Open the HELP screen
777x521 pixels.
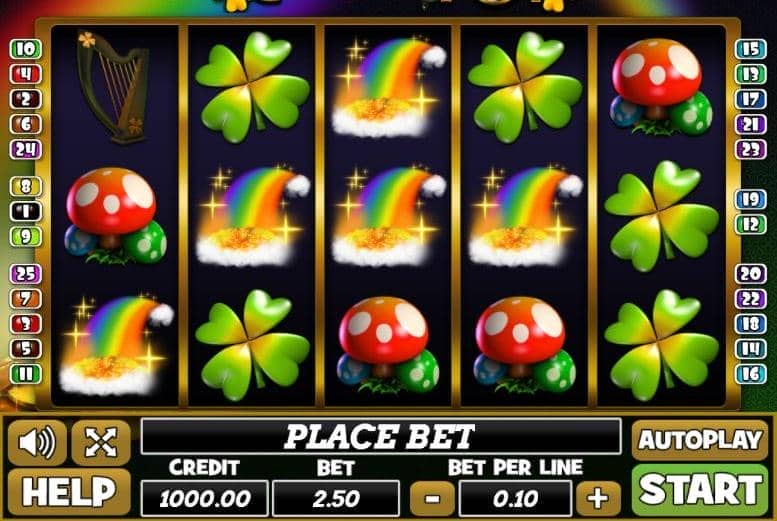tap(69, 492)
